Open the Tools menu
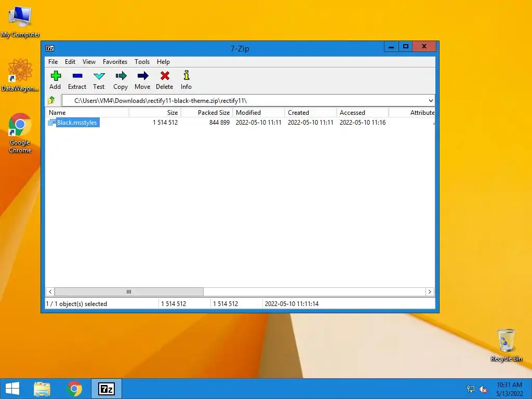The image size is (532, 399). [x=142, y=62]
